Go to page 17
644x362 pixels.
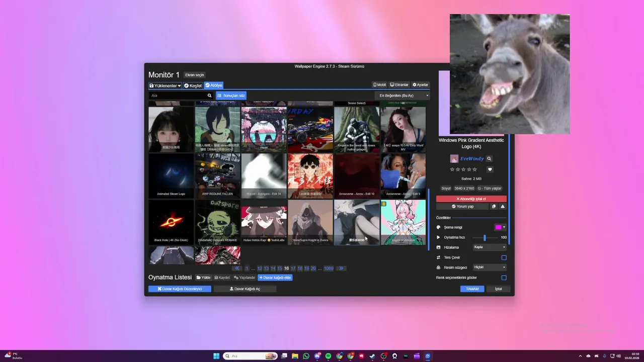(x=293, y=268)
